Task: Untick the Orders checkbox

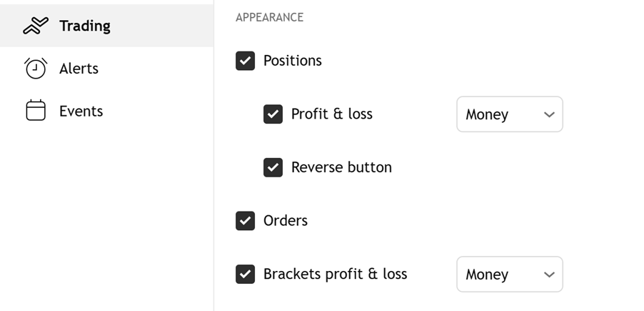Action: coord(245,221)
